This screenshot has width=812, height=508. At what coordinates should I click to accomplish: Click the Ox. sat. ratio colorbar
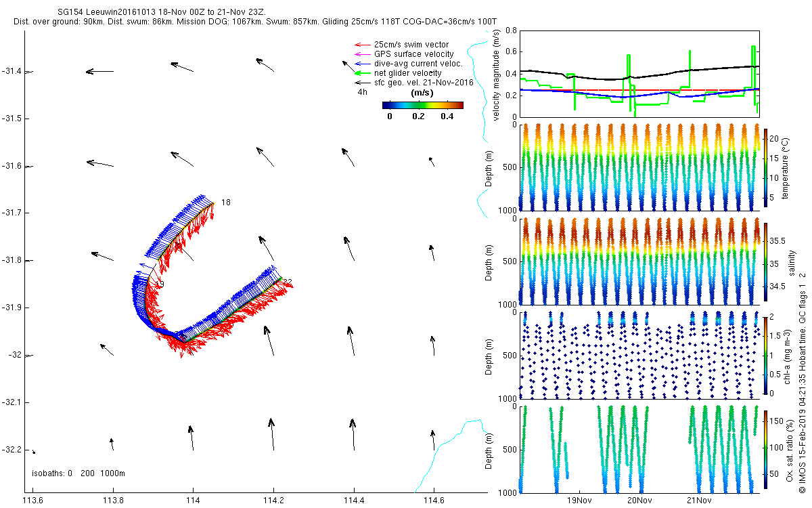pyautogui.click(x=766, y=448)
